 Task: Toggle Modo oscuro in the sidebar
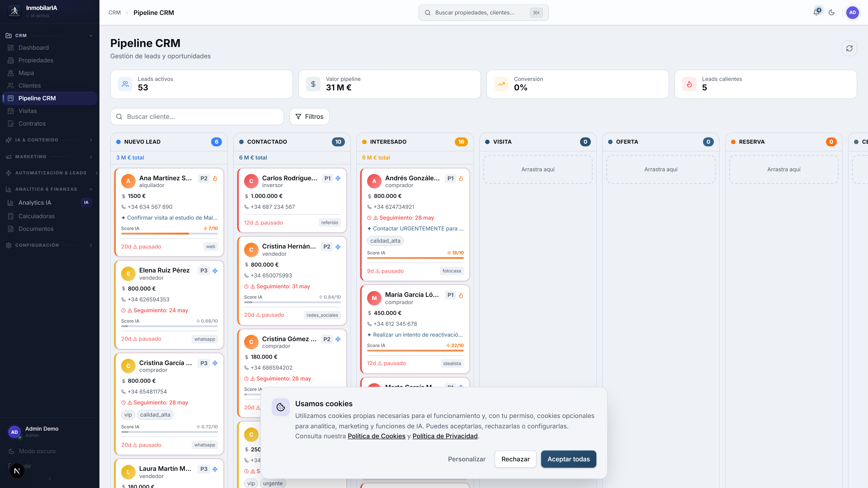pyautogui.click(x=37, y=451)
